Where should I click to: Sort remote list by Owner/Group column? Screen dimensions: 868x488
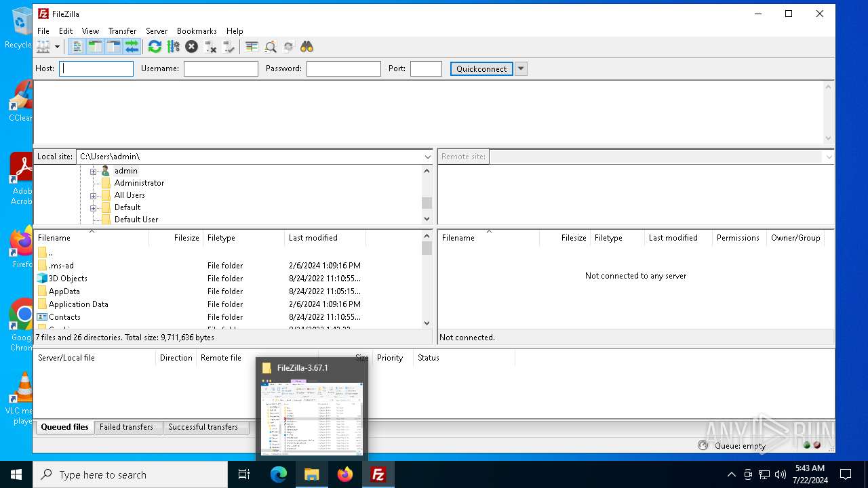(795, 238)
